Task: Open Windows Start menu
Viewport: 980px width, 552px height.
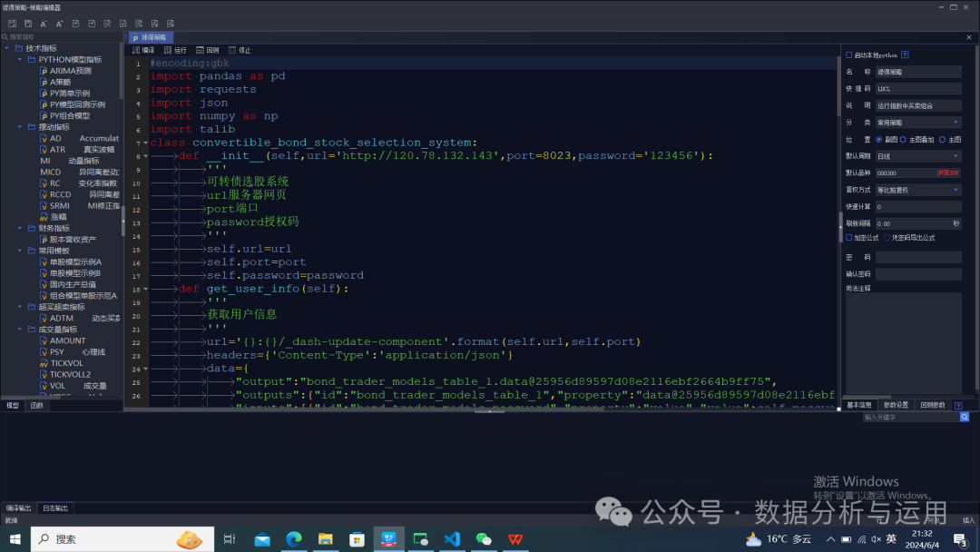Action: point(15,539)
